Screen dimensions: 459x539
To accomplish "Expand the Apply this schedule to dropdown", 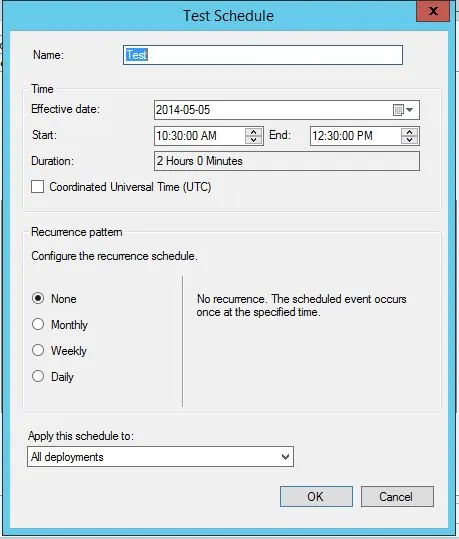I will [285, 457].
